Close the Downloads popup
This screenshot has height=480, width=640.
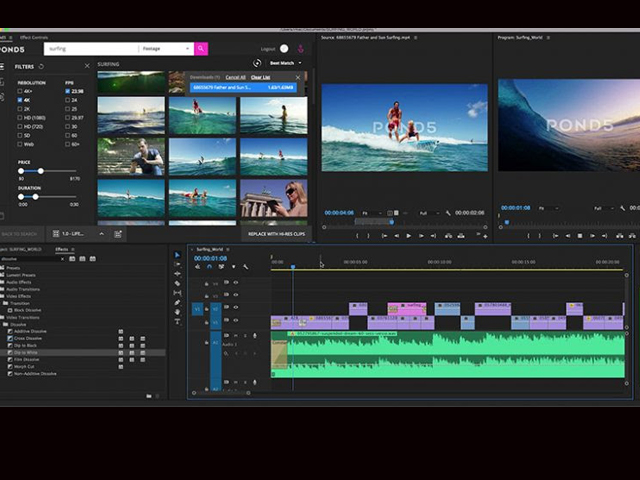click(298, 77)
